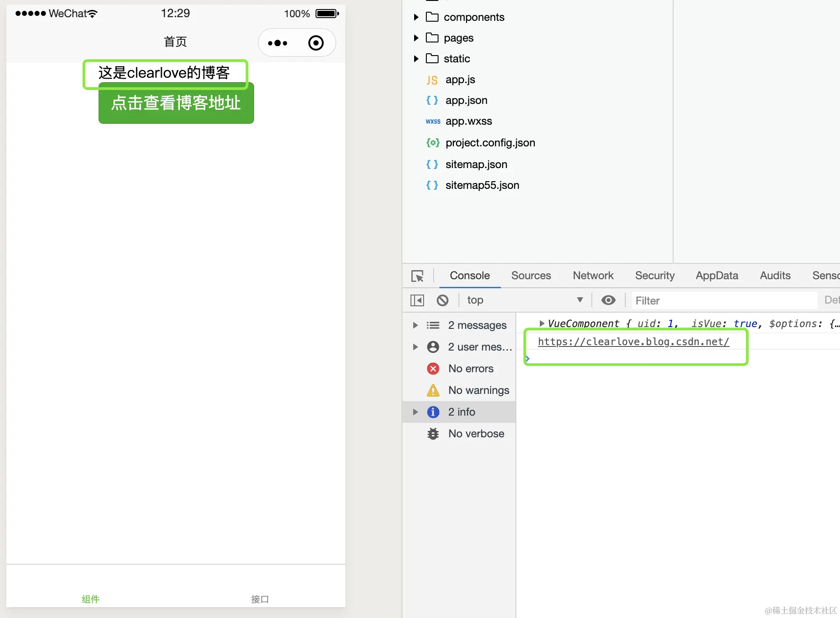Click the console prompt input arrow
Viewport: 840px width, 618px height.
tap(528, 358)
